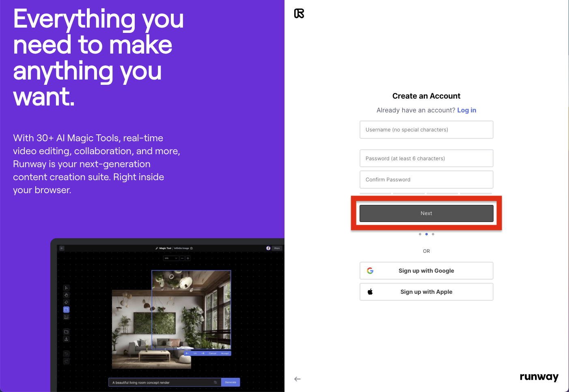Select the hand pan tool
The image size is (569, 392).
[x=66, y=295]
